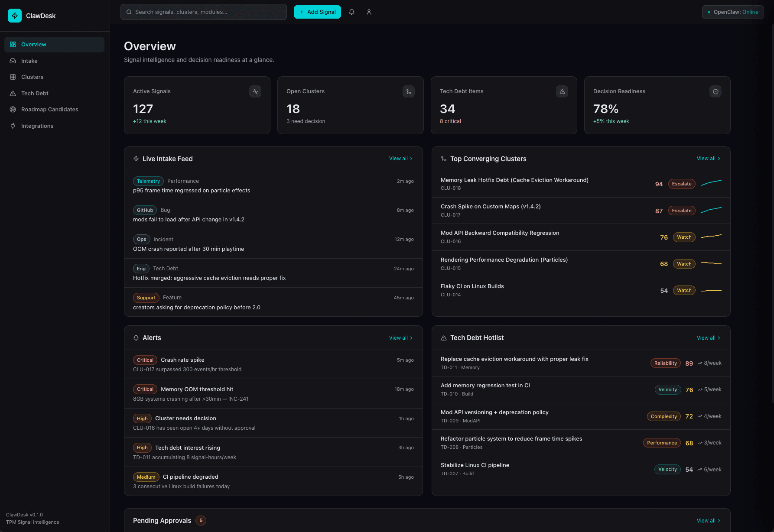Select Integrations in the sidebar
774x532 pixels.
tap(37, 126)
